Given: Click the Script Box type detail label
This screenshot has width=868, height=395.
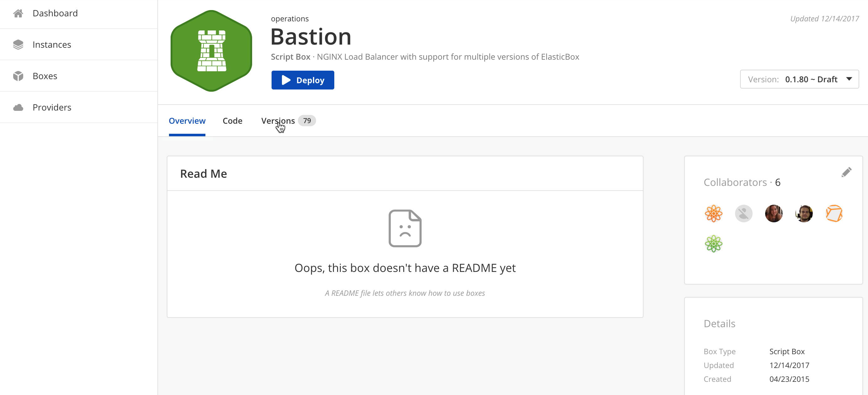Looking at the screenshot, I should pyautogui.click(x=787, y=351).
